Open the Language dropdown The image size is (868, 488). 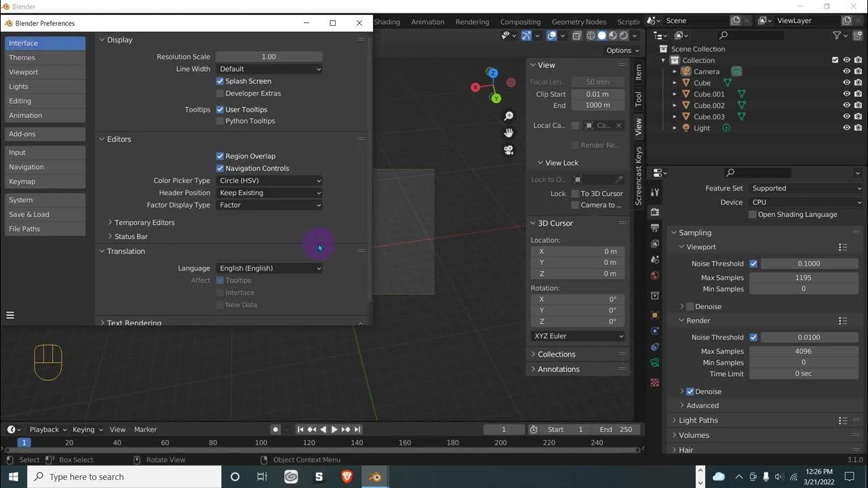(x=269, y=268)
